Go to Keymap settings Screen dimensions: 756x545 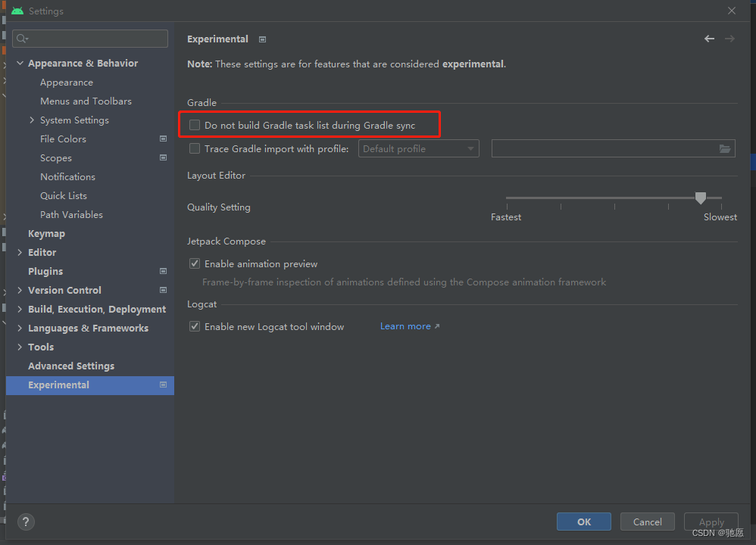[x=46, y=234]
